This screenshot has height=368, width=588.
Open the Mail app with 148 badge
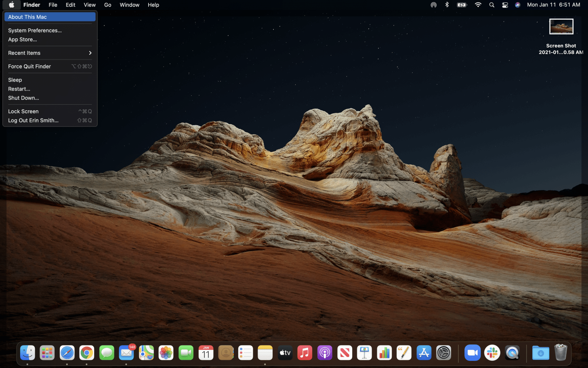[x=126, y=353]
